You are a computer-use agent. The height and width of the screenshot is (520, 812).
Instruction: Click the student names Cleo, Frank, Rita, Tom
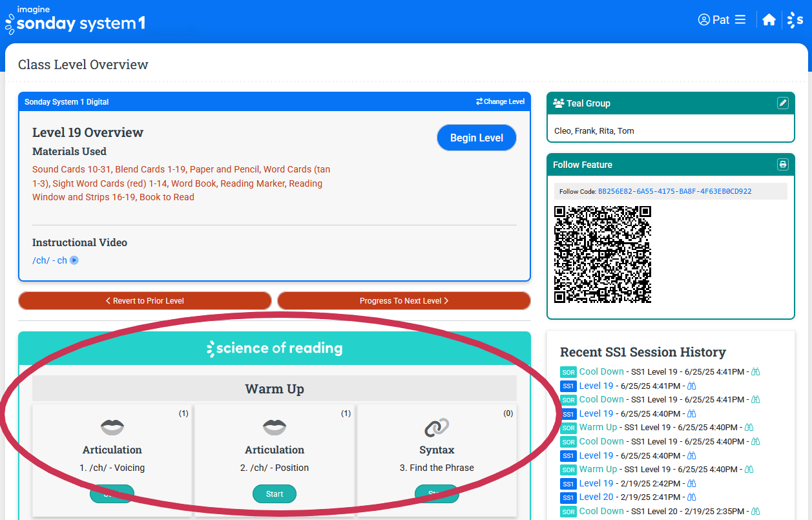(594, 130)
